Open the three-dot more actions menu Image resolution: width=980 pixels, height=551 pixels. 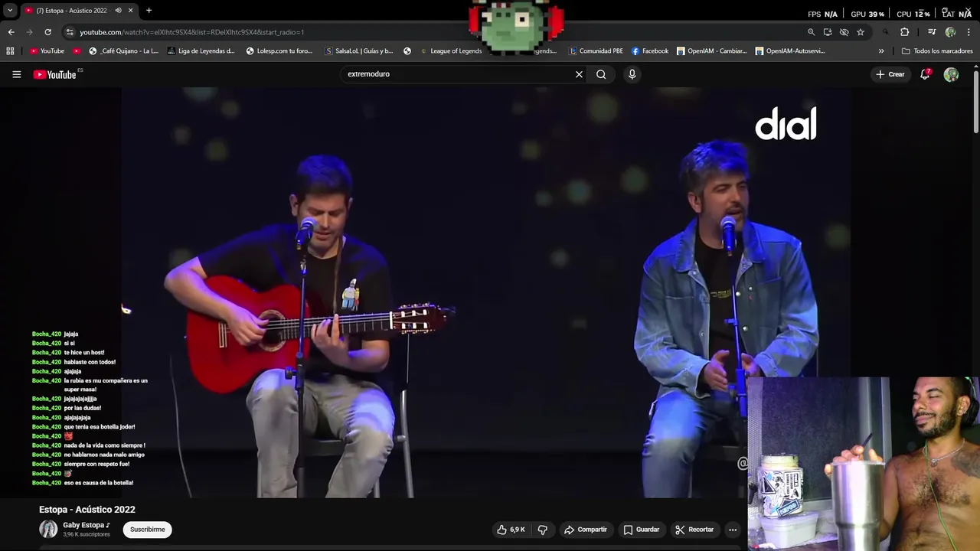pyautogui.click(x=733, y=530)
